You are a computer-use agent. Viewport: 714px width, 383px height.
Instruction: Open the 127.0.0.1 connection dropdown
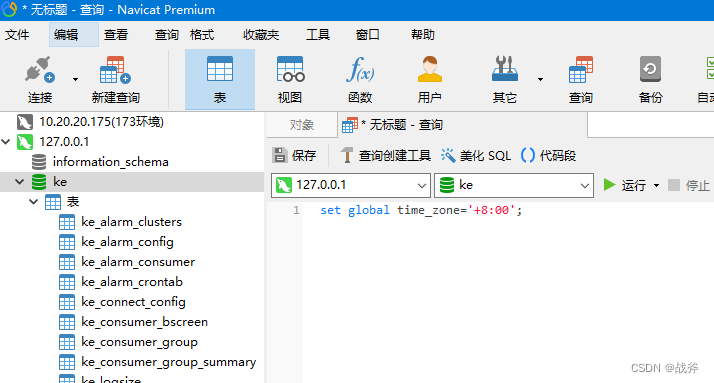pos(351,185)
